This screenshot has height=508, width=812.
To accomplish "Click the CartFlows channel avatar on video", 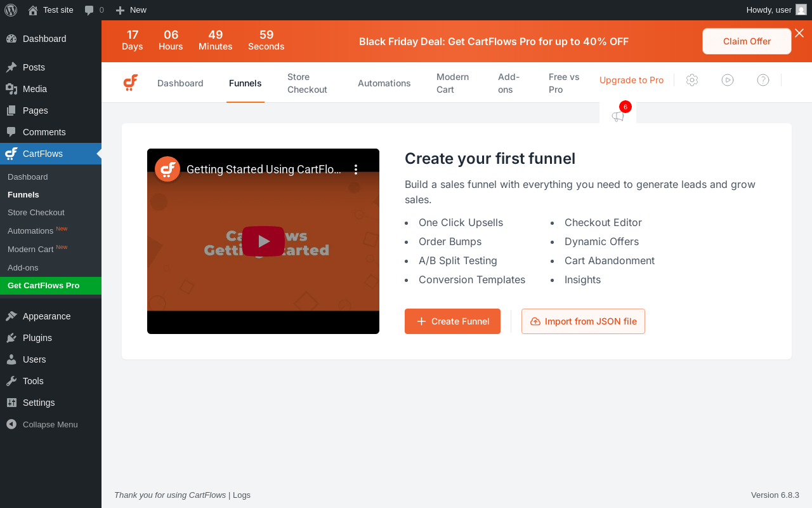I will point(167,169).
